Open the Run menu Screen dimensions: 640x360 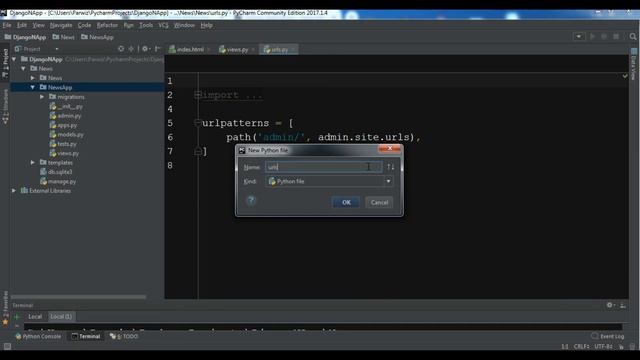tap(129, 25)
